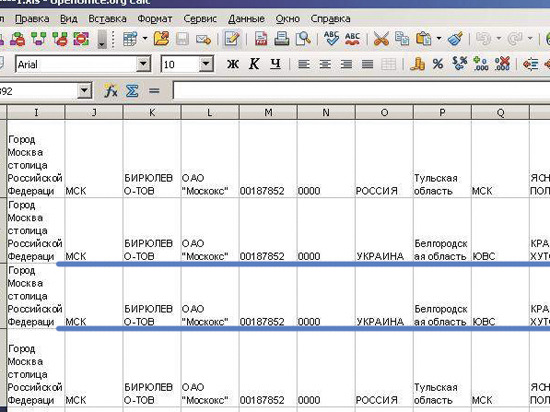Open the Сервис menu

coord(200,19)
